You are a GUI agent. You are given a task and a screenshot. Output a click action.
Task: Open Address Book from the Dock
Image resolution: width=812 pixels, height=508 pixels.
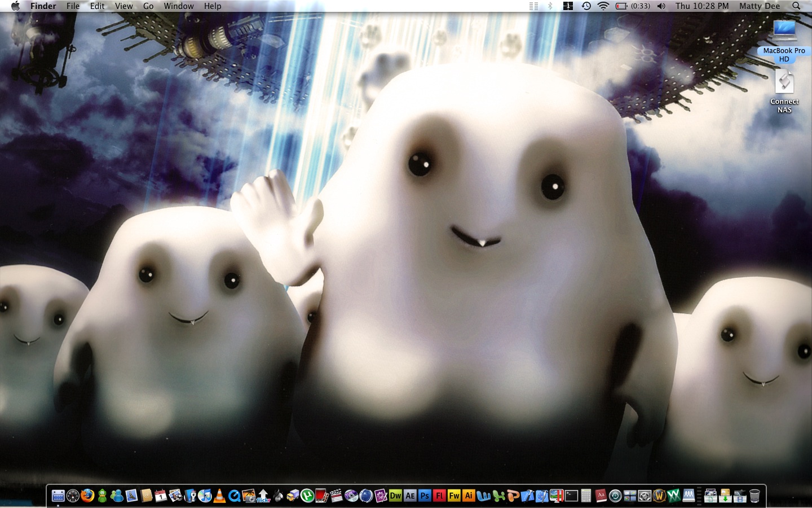click(x=146, y=496)
